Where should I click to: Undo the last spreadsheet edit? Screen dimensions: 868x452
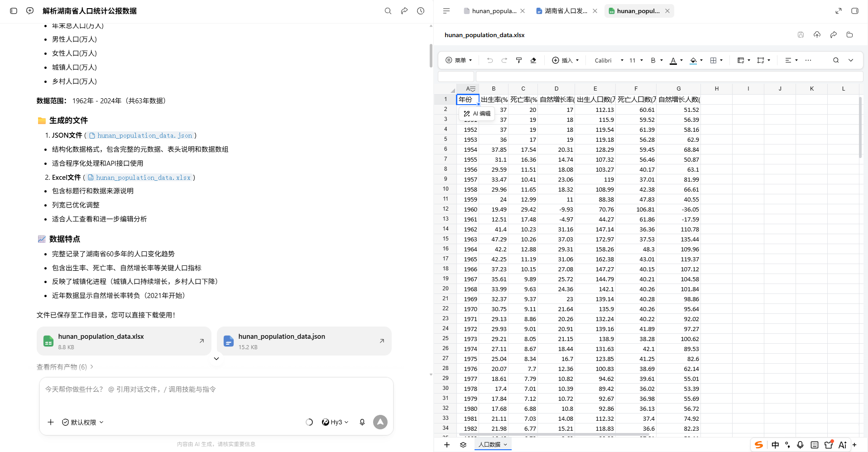(x=489, y=60)
